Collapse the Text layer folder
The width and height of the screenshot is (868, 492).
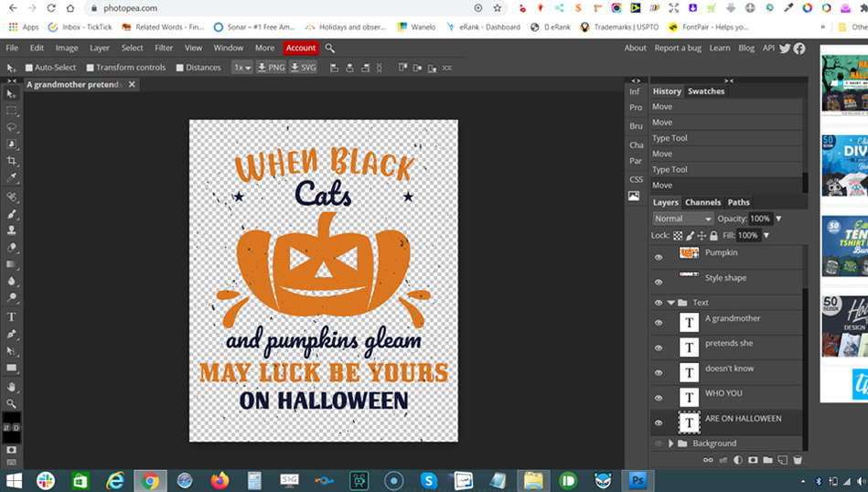pyautogui.click(x=671, y=303)
